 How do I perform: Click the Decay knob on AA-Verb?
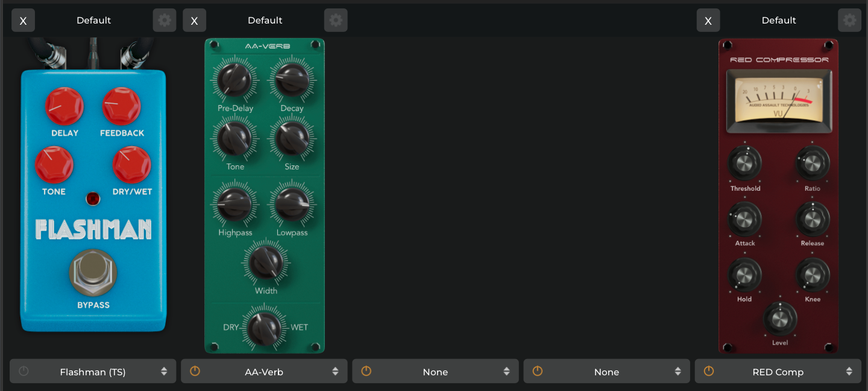[x=292, y=81]
